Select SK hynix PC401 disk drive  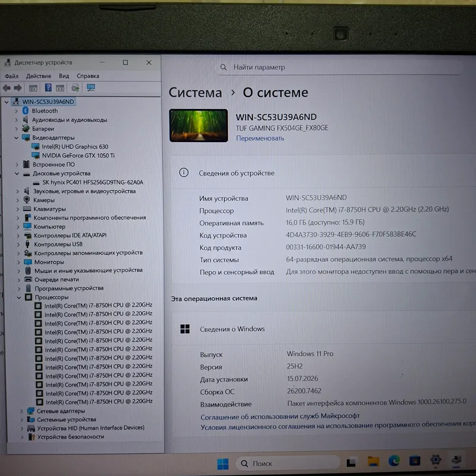[93, 182]
